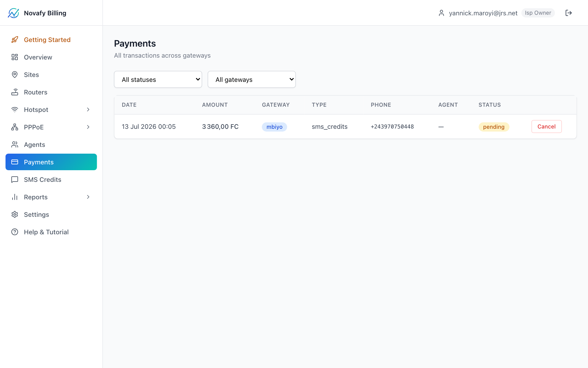Click the GATEWAY column header
The width and height of the screenshot is (588, 368).
pyautogui.click(x=276, y=105)
